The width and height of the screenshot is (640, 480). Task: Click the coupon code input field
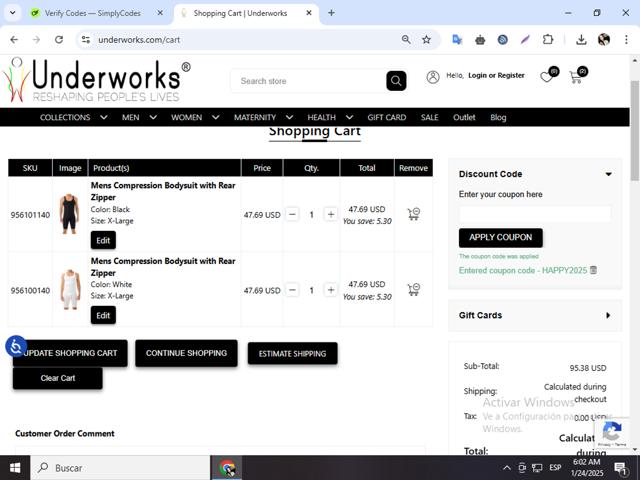tap(535, 214)
